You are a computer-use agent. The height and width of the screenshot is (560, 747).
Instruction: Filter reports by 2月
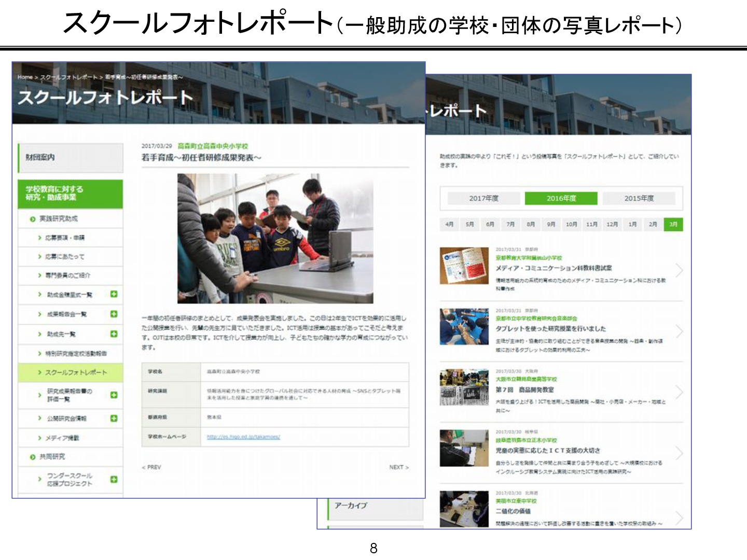653,225
